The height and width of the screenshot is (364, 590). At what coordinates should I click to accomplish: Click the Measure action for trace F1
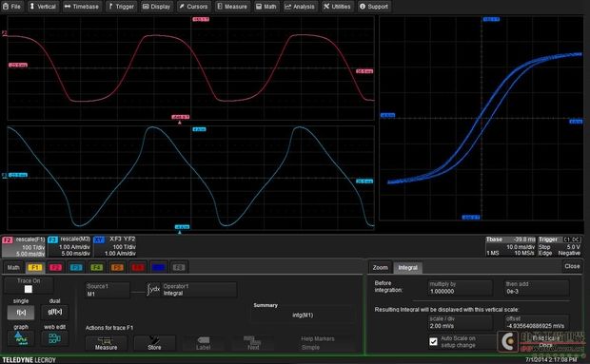tap(107, 343)
